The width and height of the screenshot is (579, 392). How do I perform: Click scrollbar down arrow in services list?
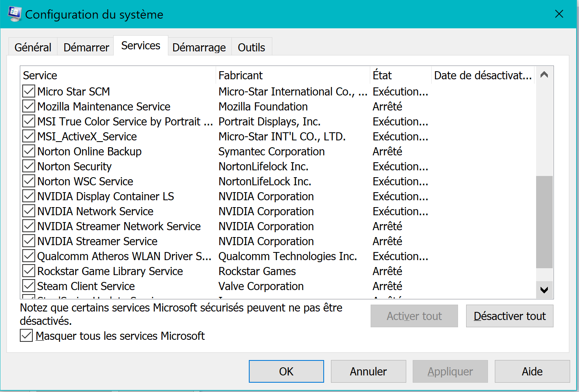tap(544, 290)
